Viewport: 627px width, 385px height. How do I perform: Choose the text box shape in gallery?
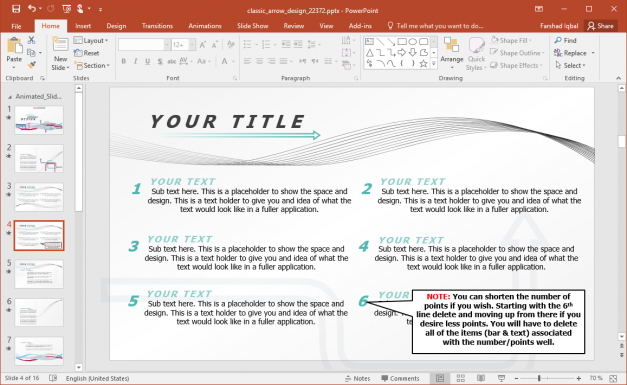[x=369, y=42]
